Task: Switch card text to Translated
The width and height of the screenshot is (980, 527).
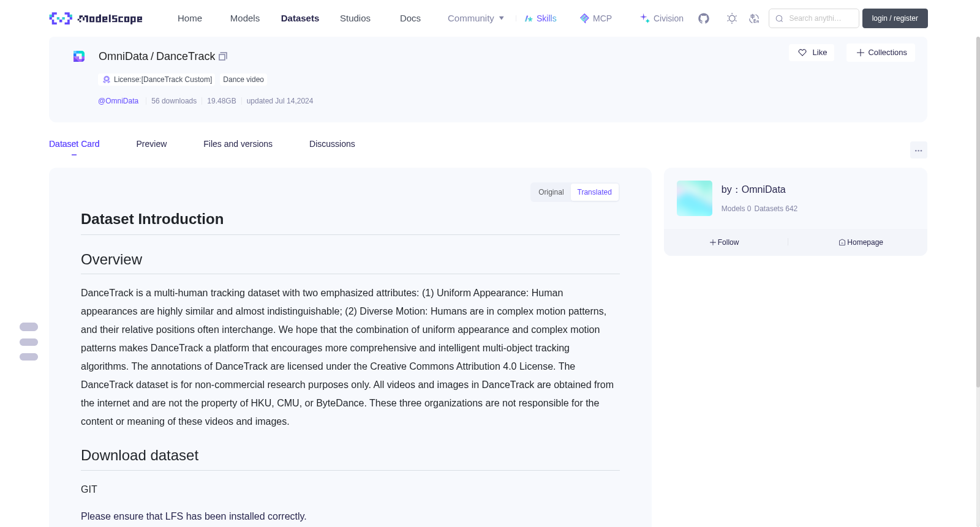Action: tap(595, 192)
